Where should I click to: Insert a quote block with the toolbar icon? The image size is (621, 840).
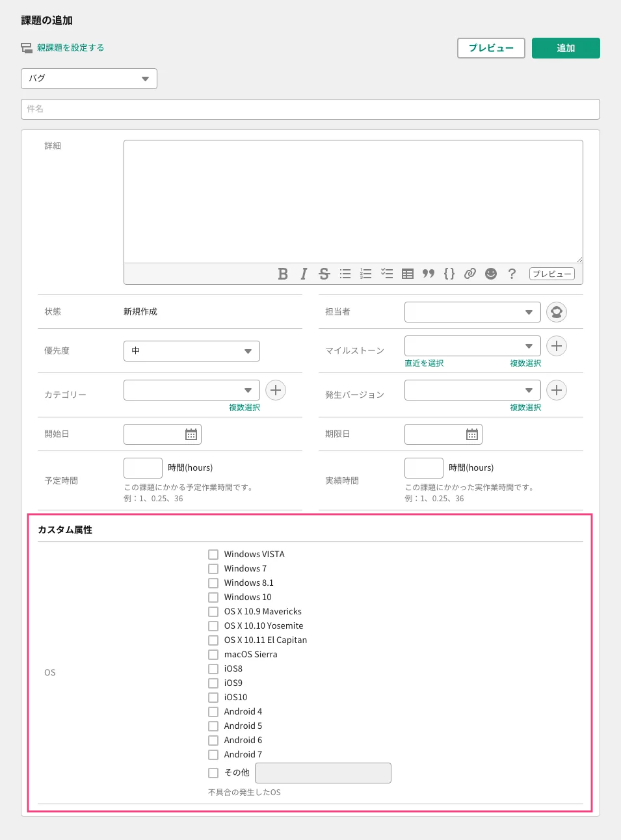pos(429,274)
